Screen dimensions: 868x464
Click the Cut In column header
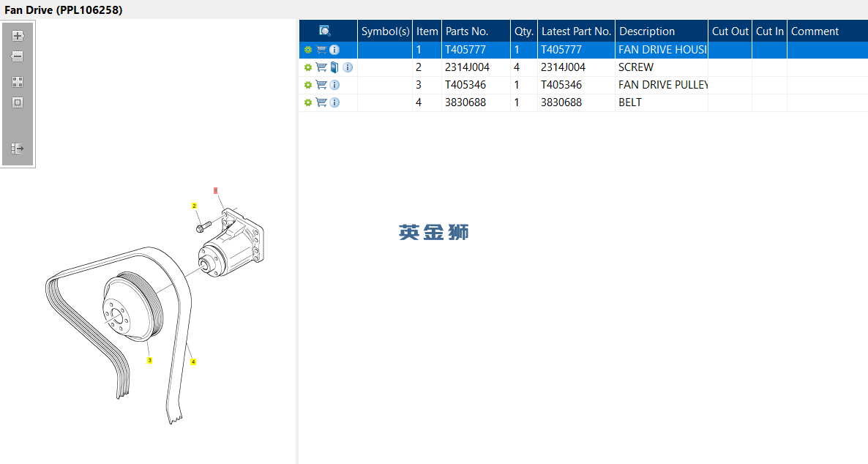point(769,31)
